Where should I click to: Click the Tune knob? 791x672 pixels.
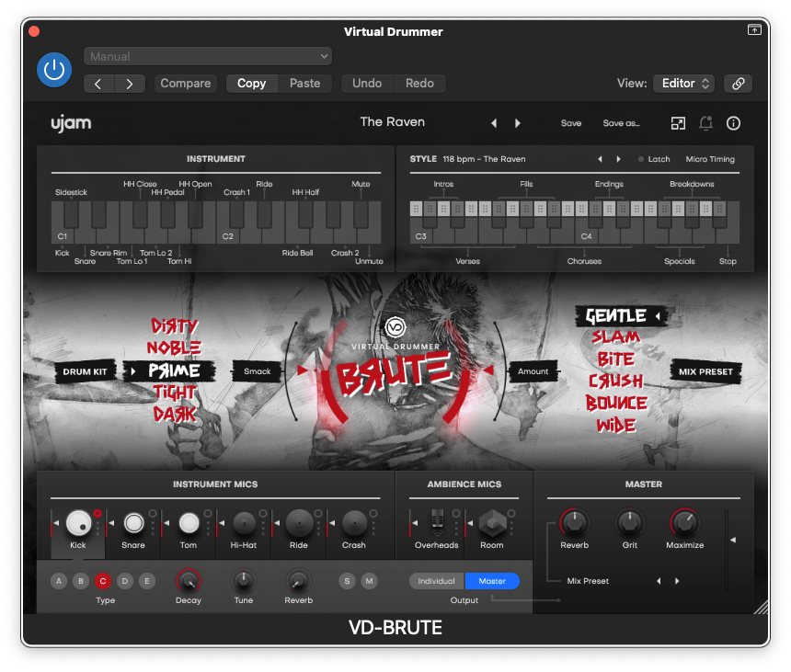[244, 581]
